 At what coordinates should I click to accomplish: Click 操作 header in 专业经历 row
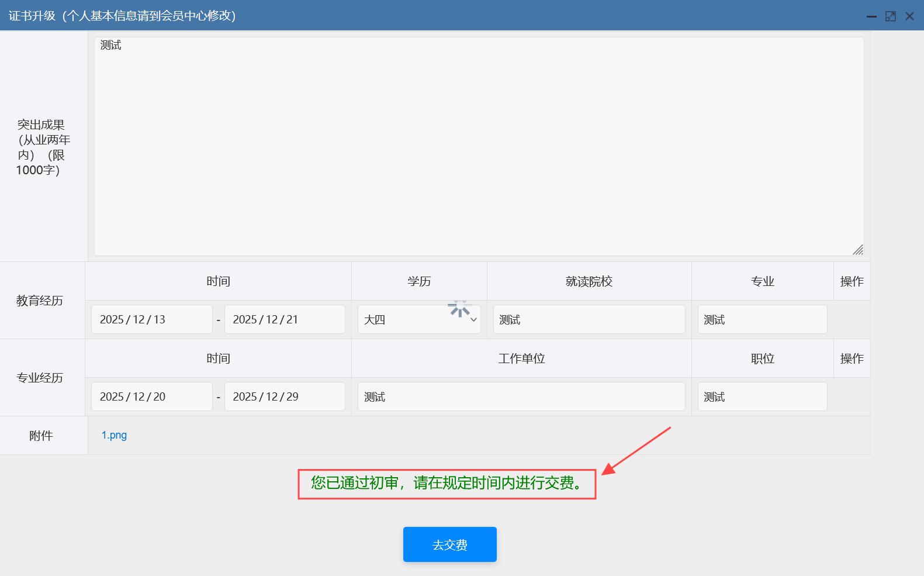(852, 358)
